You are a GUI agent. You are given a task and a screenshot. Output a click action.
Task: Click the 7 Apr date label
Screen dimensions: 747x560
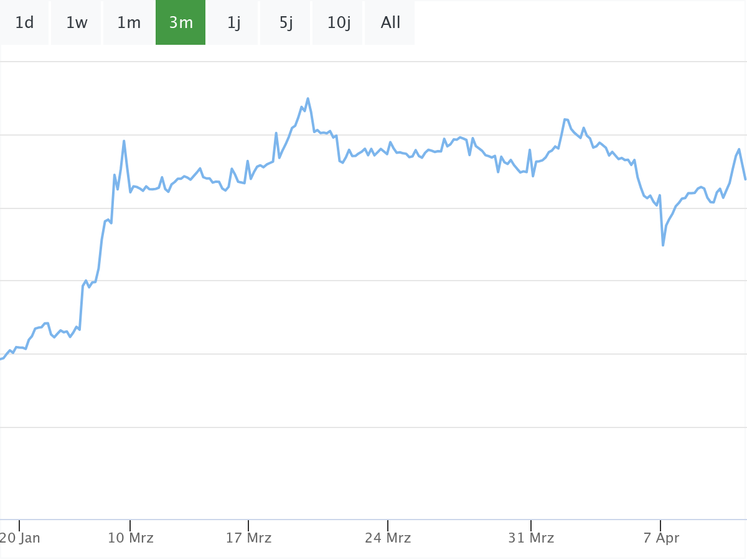point(661,538)
